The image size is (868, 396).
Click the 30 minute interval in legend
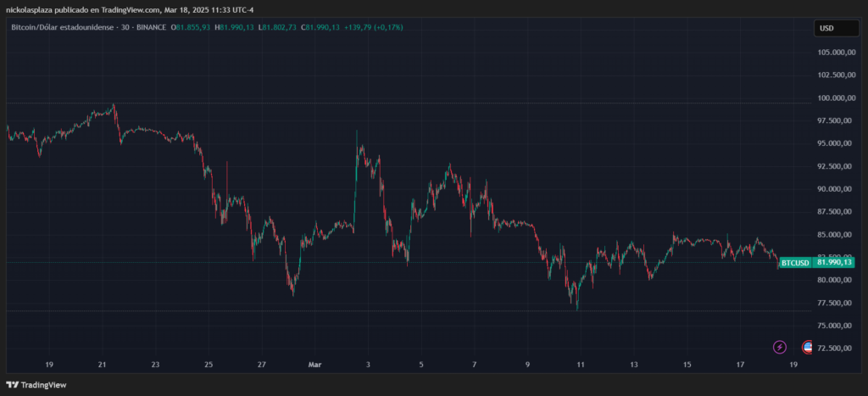pos(125,28)
